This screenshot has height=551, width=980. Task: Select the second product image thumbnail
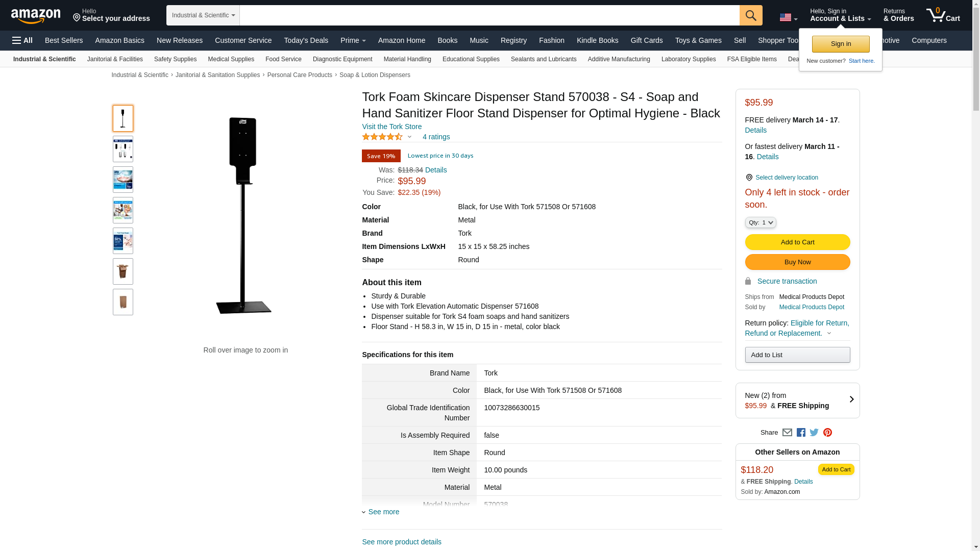coord(123,149)
